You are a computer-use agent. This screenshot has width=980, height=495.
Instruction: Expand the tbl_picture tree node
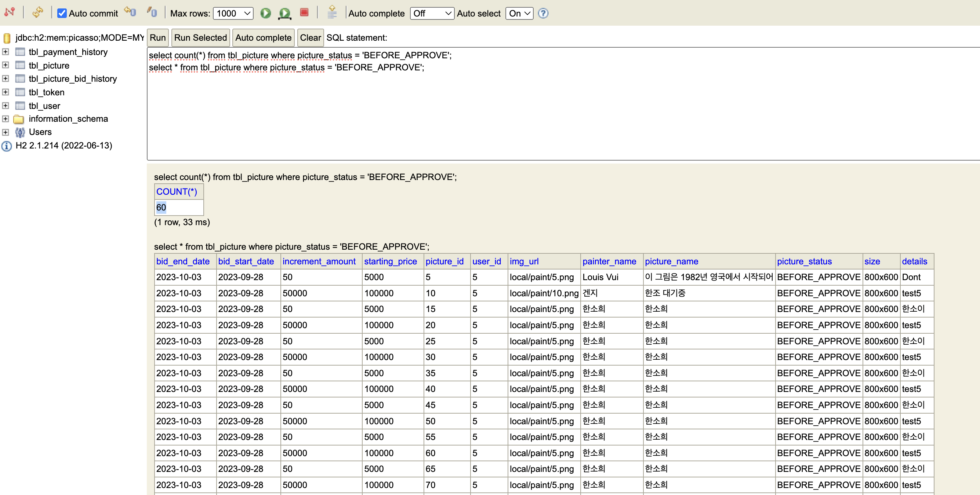[x=6, y=65]
